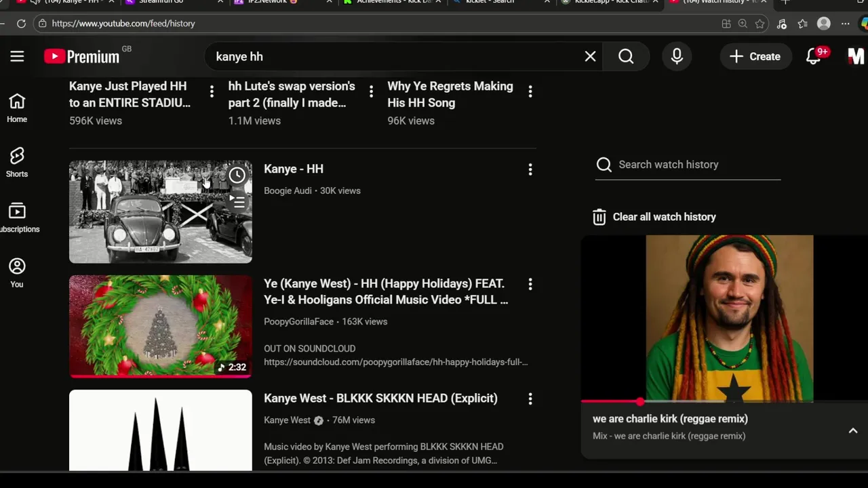Viewport: 868px width, 488px height.
Task: Open the Kanye - HH title link
Action: tap(294, 169)
